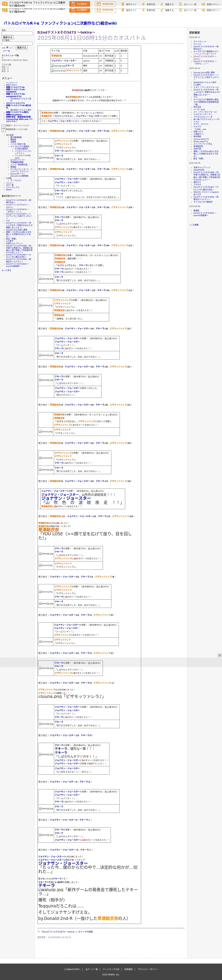
Task: Click the 検索 keyword input field
Action: [x=17, y=33]
